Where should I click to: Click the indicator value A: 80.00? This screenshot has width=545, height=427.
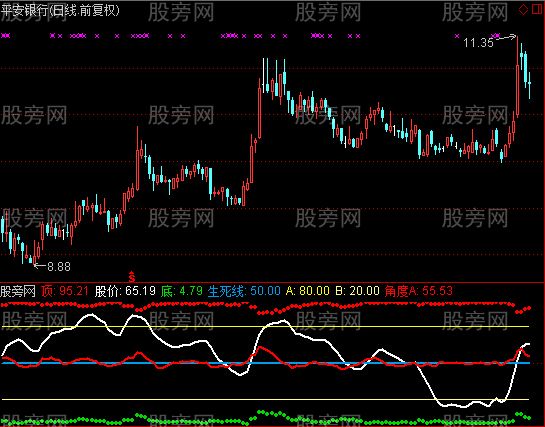(x=308, y=291)
